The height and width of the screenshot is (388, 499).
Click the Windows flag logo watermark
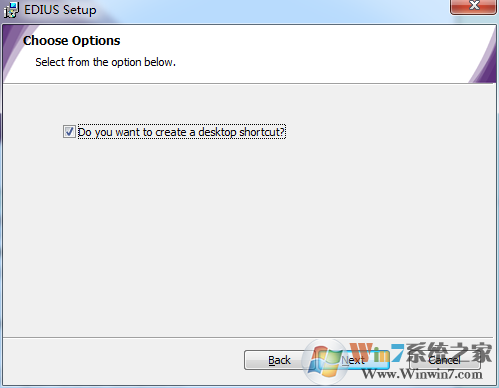324,362
